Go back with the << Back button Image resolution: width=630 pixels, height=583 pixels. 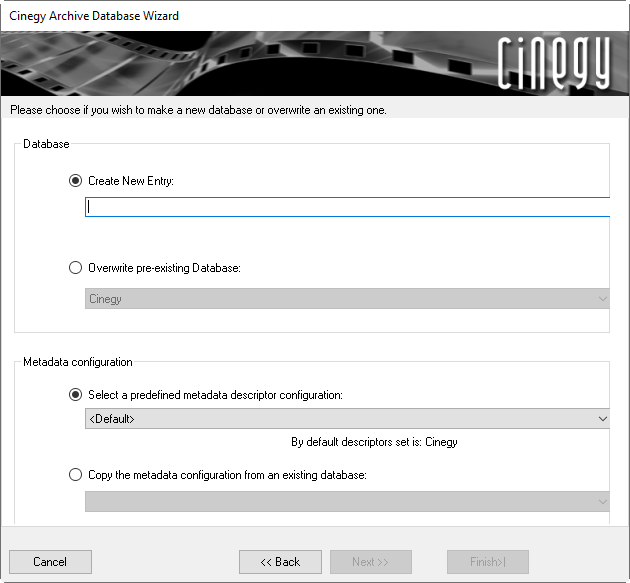[x=280, y=562]
